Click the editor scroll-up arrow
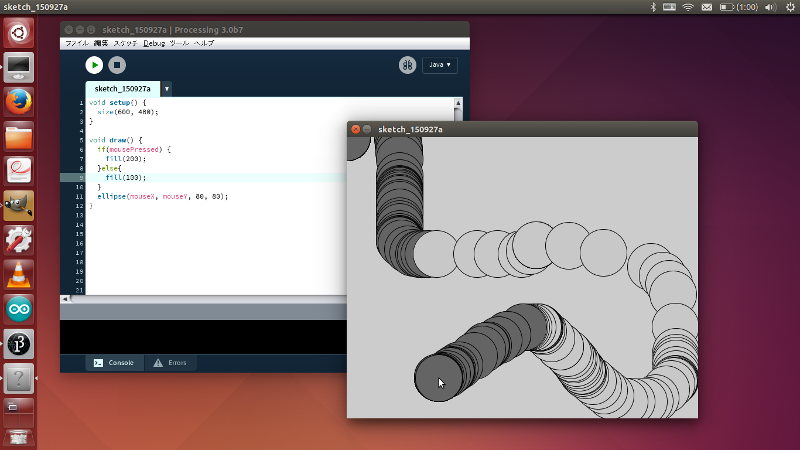Viewport: 800px width, 450px height. click(x=458, y=103)
